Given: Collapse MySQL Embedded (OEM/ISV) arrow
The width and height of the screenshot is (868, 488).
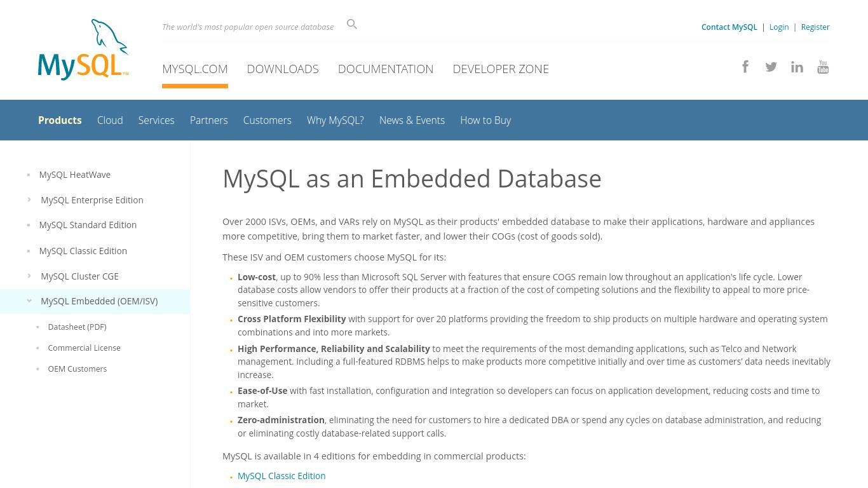Looking at the screenshot, I should pyautogui.click(x=29, y=301).
